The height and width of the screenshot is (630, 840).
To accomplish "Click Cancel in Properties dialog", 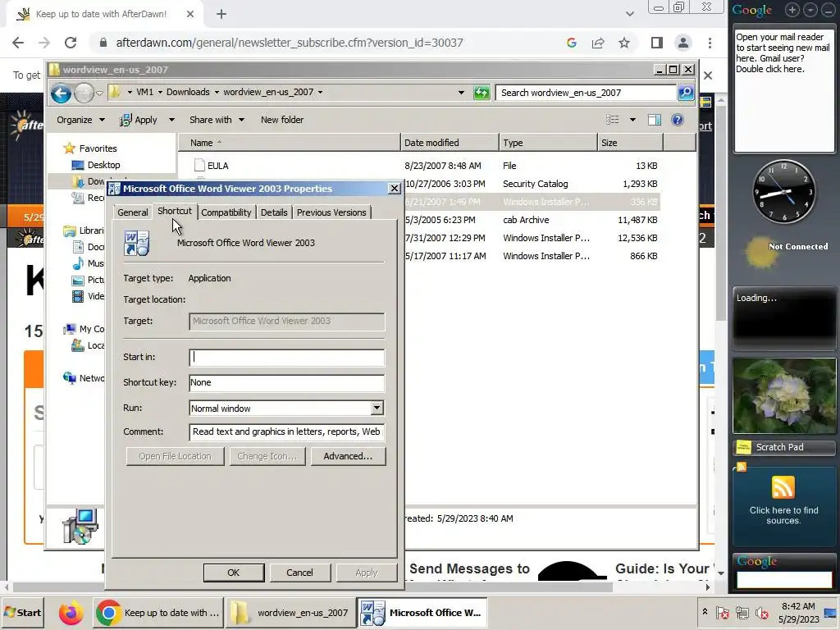I will (299, 573).
